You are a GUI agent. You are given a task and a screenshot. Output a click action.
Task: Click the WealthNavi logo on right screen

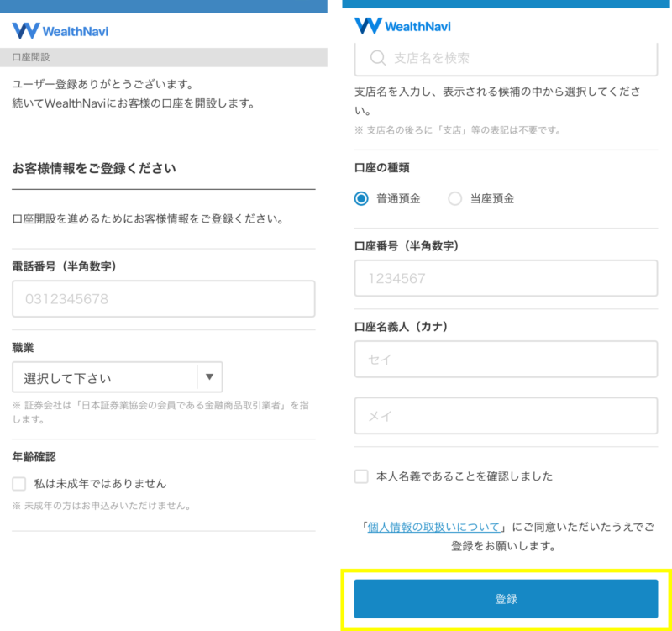[x=402, y=26]
